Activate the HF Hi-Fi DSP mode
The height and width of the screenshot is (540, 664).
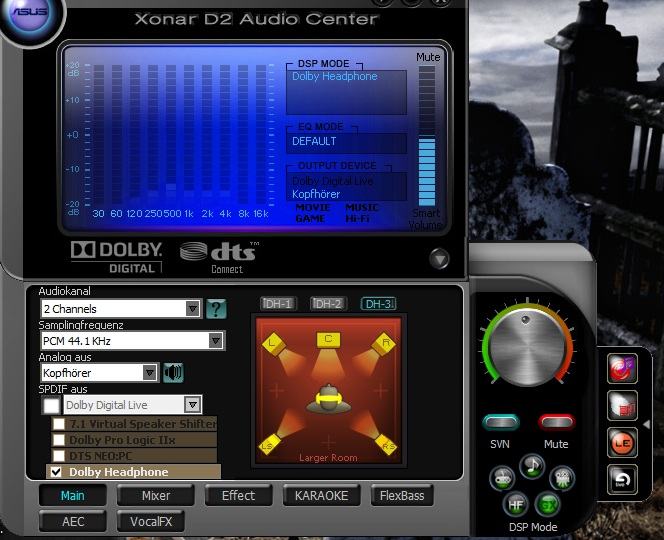click(x=515, y=504)
